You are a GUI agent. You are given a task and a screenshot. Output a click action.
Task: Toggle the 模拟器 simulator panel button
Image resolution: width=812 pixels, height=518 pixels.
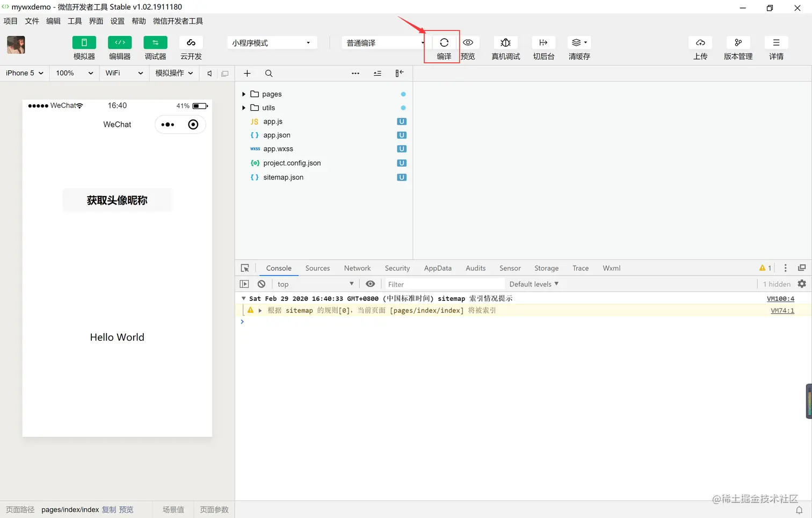84,42
